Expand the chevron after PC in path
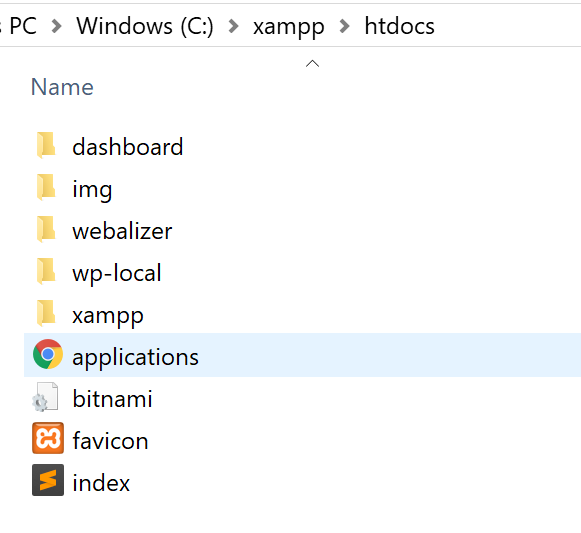 pyautogui.click(x=56, y=26)
